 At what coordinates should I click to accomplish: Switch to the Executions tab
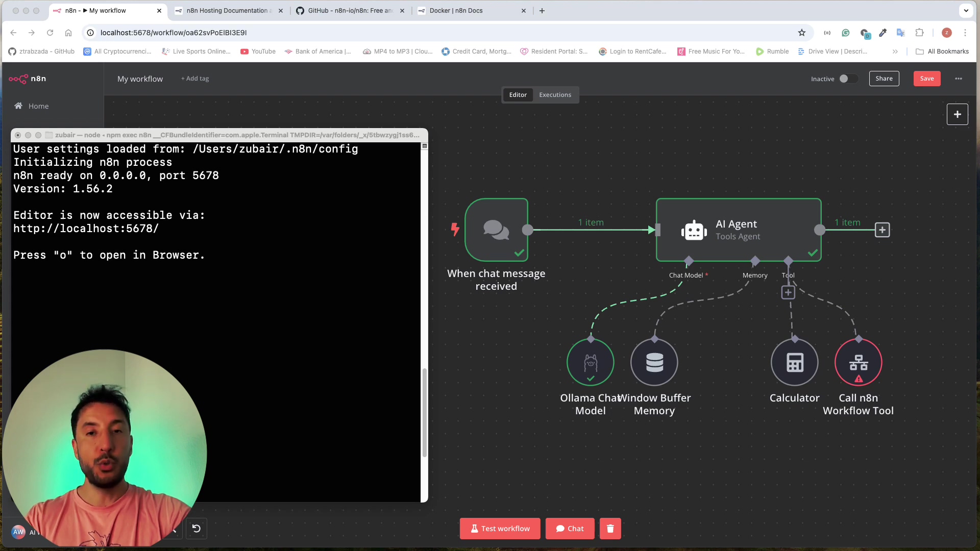click(555, 95)
